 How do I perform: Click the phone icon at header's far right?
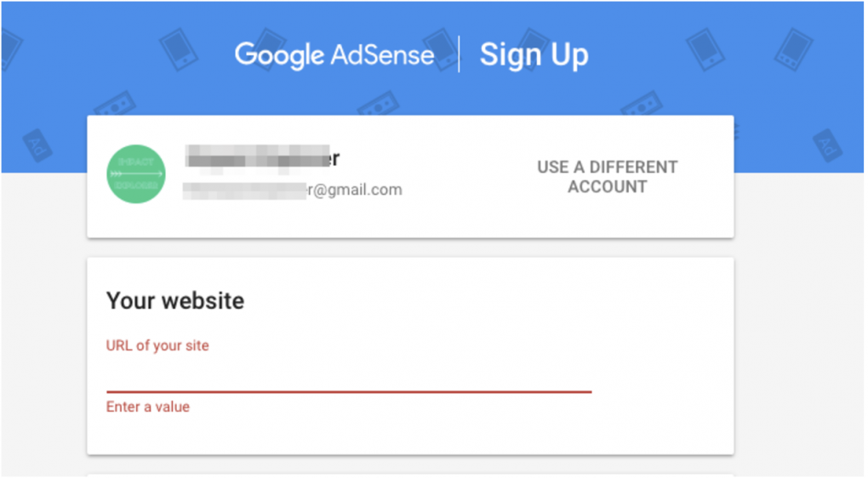[794, 50]
